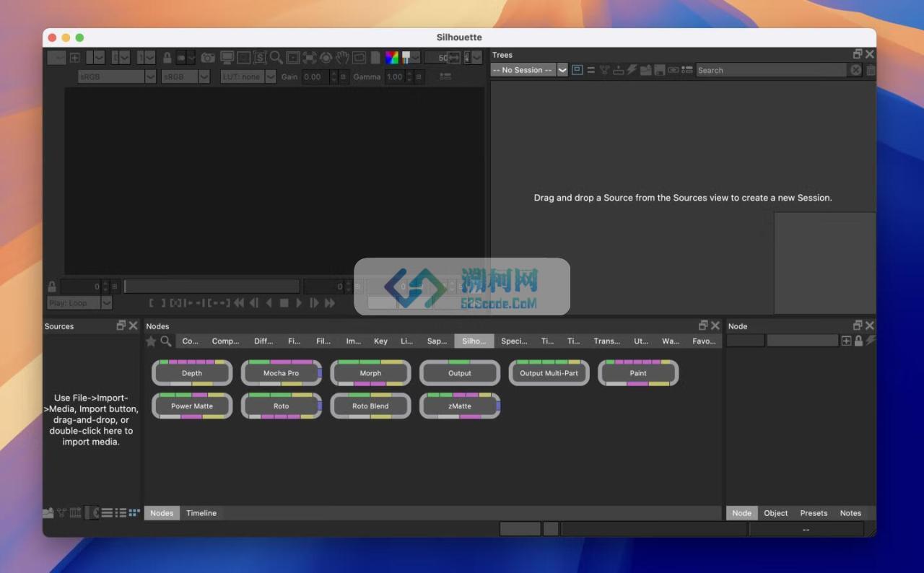Open the No Session dropdown

529,70
